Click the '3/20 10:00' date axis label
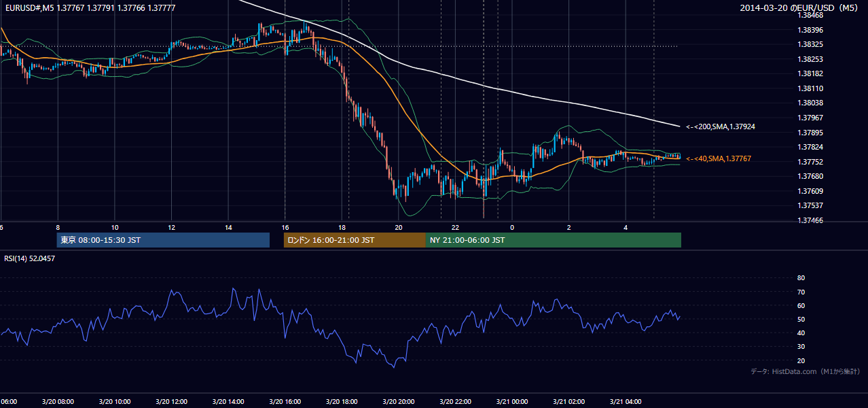Image resolution: width=868 pixels, height=408 pixels. 114,402
